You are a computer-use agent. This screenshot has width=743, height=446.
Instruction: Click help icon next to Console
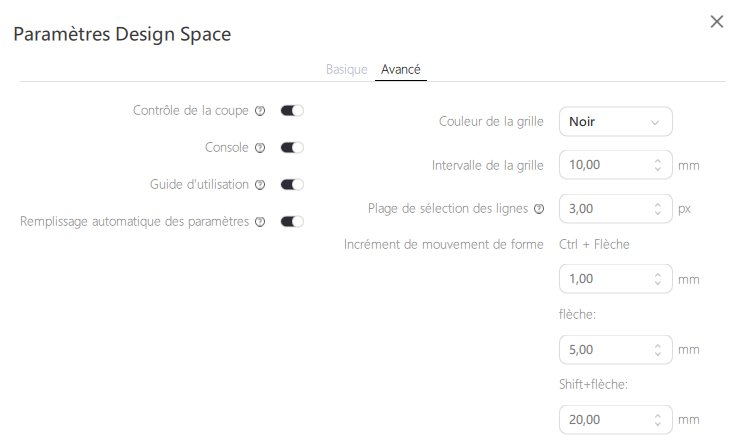point(260,148)
